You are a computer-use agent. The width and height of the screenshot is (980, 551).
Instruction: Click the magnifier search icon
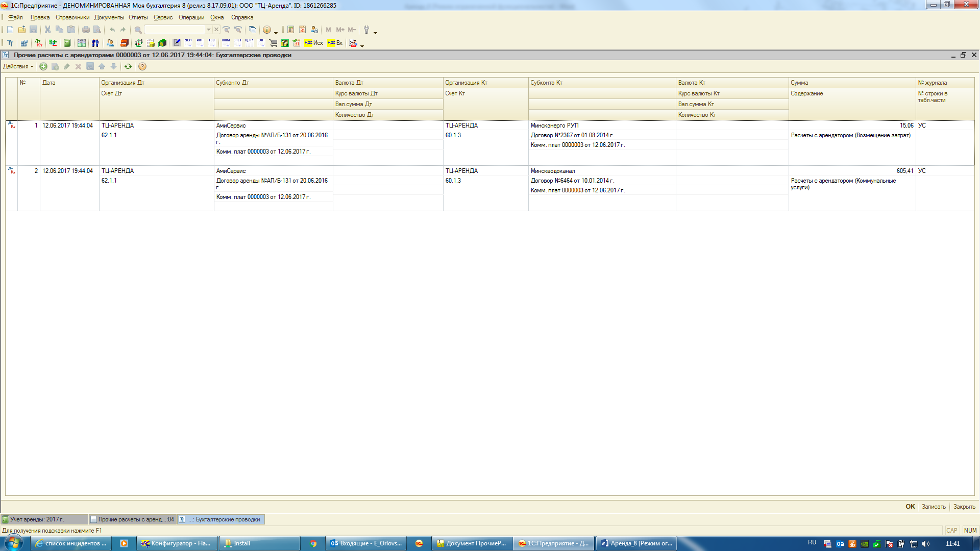(x=138, y=30)
